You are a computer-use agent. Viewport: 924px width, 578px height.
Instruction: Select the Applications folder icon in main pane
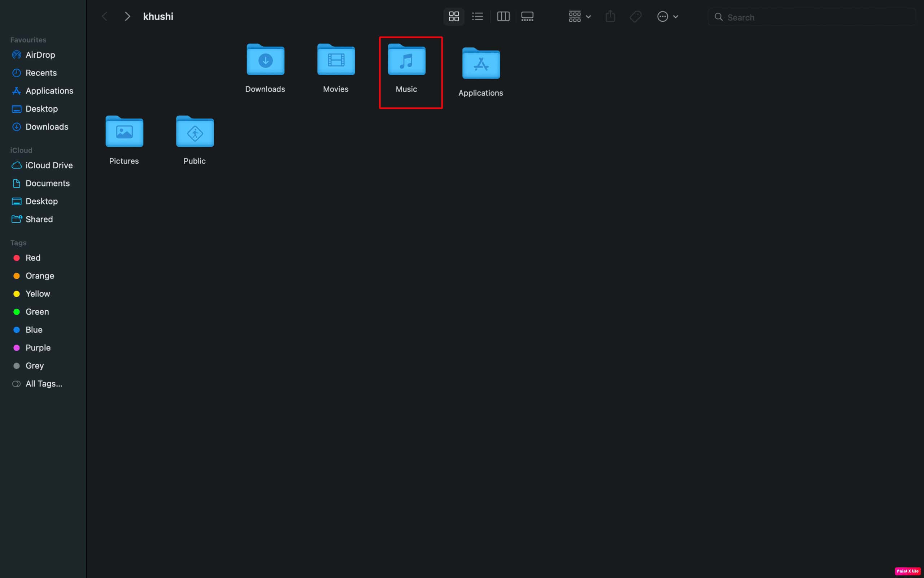[x=481, y=64]
